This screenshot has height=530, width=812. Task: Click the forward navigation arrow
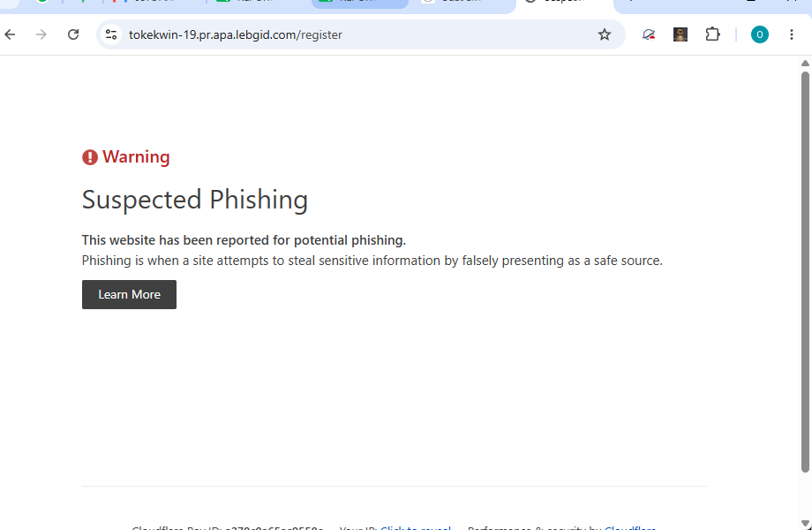[41, 34]
